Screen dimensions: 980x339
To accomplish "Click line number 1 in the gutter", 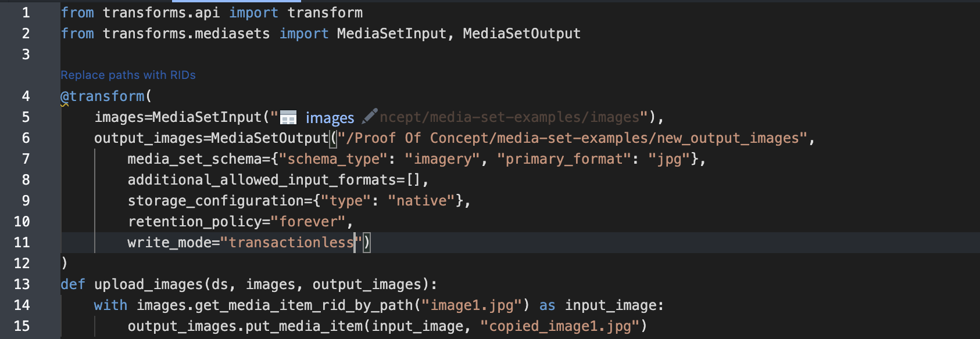I will [x=26, y=13].
